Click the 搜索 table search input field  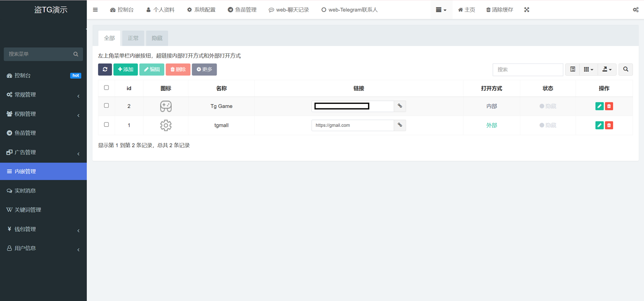point(528,69)
